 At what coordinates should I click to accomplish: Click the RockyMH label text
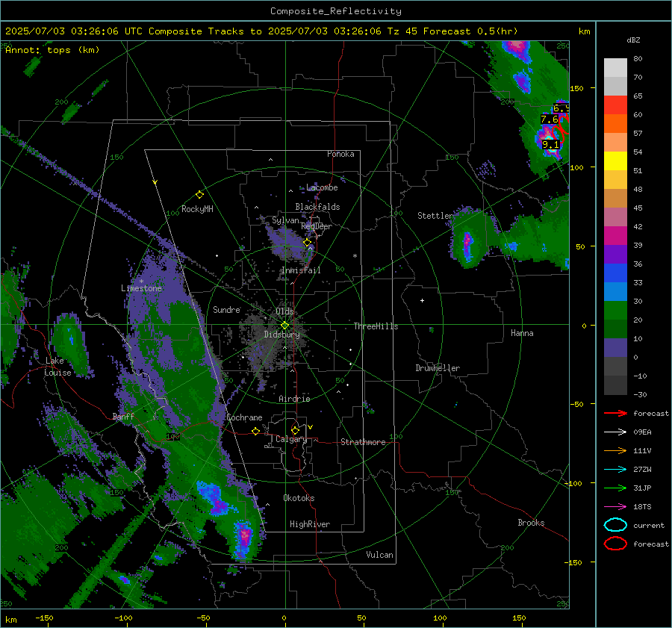[x=197, y=209]
